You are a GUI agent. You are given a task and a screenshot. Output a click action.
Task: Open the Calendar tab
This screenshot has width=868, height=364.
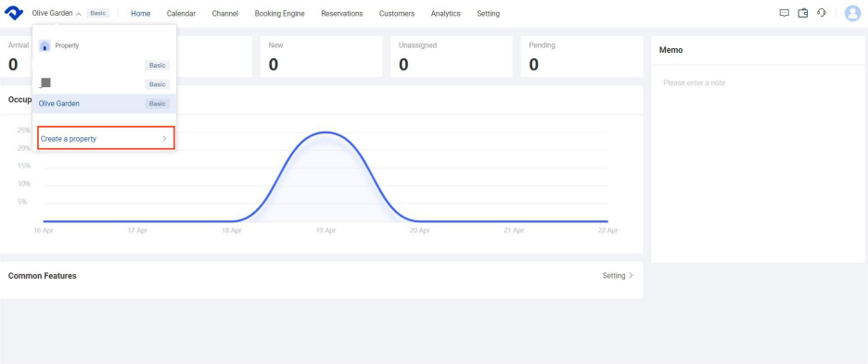click(x=181, y=13)
